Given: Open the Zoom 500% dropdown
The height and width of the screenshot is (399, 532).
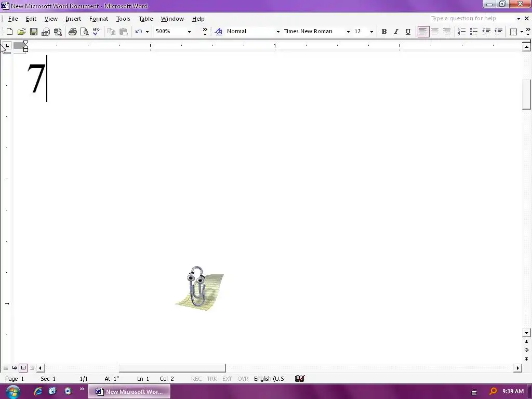Looking at the screenshot, I should (x=189, y=32).
